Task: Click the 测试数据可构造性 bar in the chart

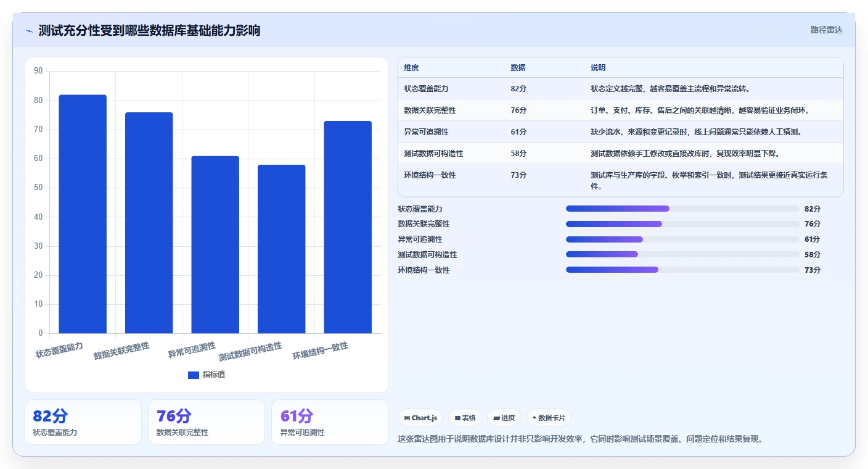Action: [281, 249]
